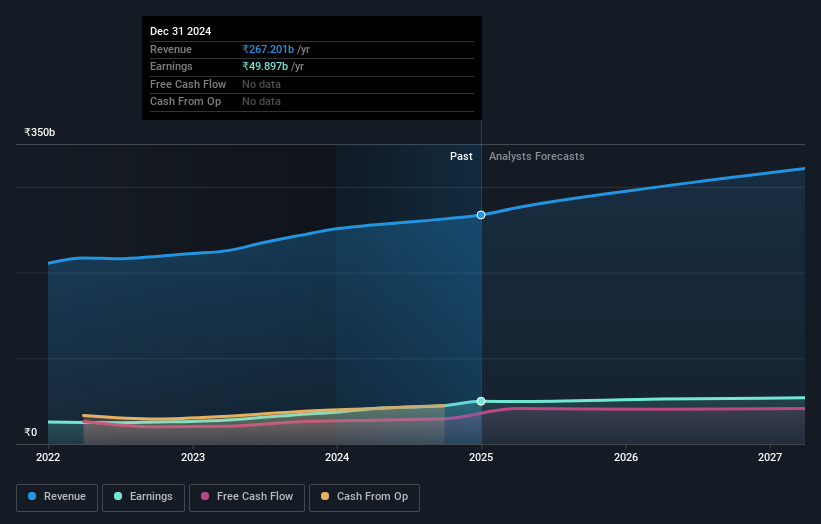
Task: Click the ₹350b y-axis label
Action: pos(40,132)
